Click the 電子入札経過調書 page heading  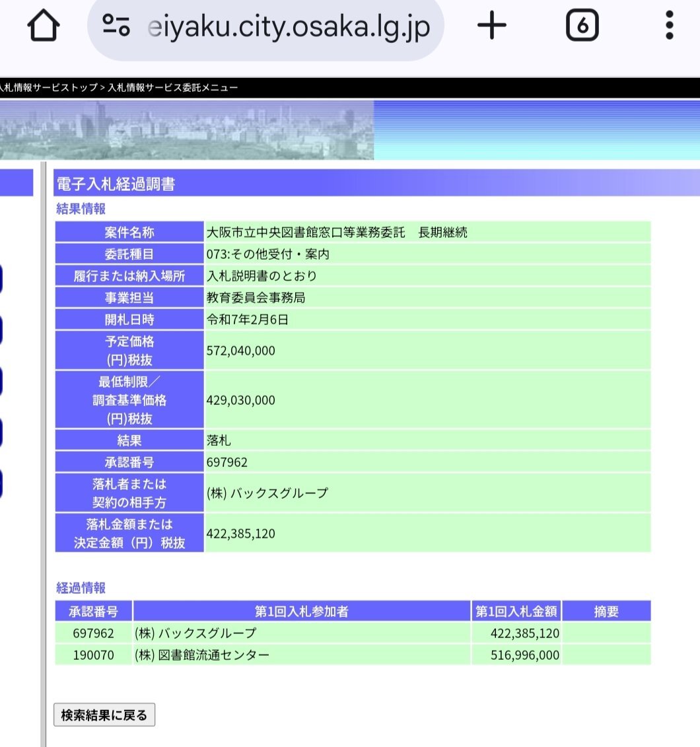point(116,184)
